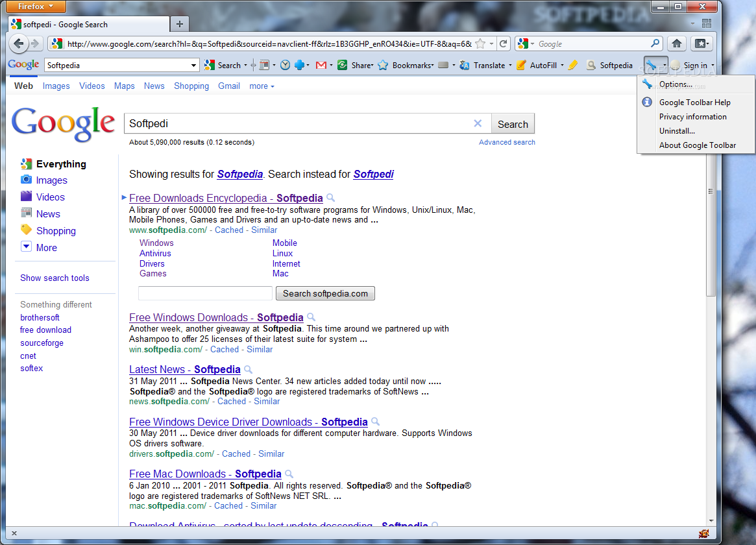Click the Translate toolbar button
This screenshot has height=545, width=756.
tap(482, 65)
